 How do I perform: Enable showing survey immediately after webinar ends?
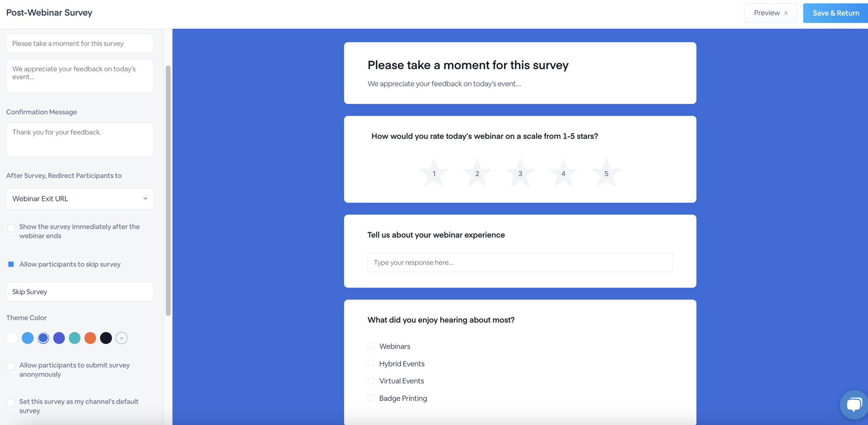(11, 228)
